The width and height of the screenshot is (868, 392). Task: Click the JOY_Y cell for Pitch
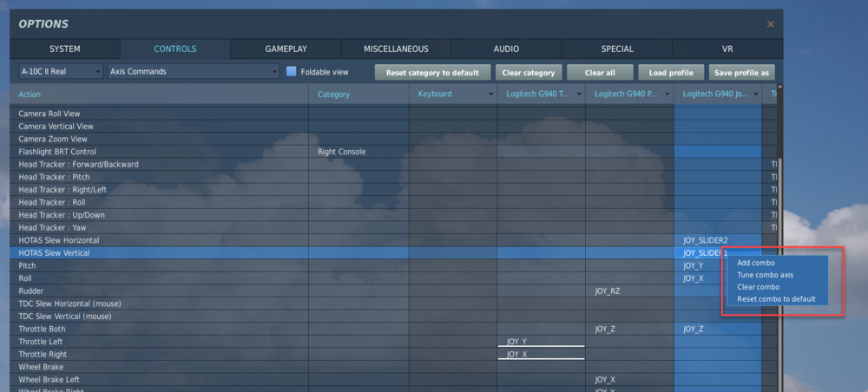pyautogui.click(x=718, y=266)
